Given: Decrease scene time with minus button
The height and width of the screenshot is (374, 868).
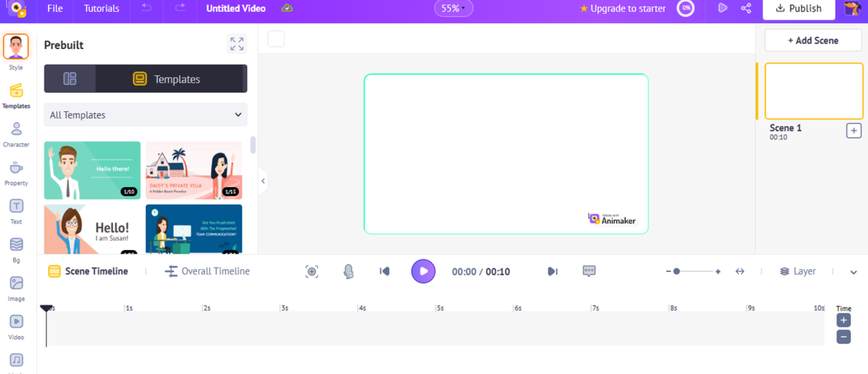Looking at the screenshot, I should 844,337.
